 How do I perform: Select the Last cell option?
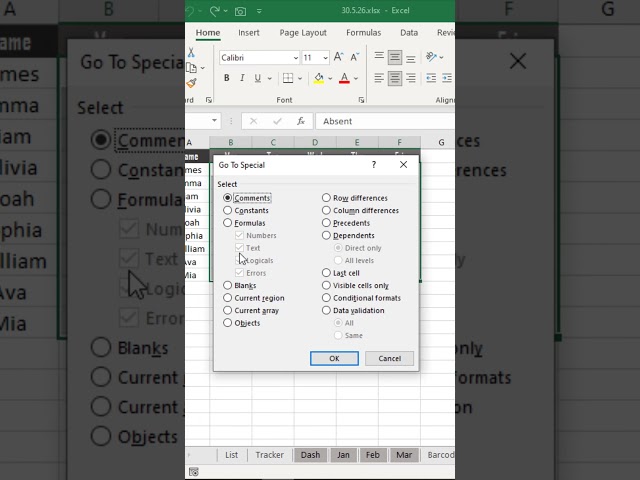(326, 273)
